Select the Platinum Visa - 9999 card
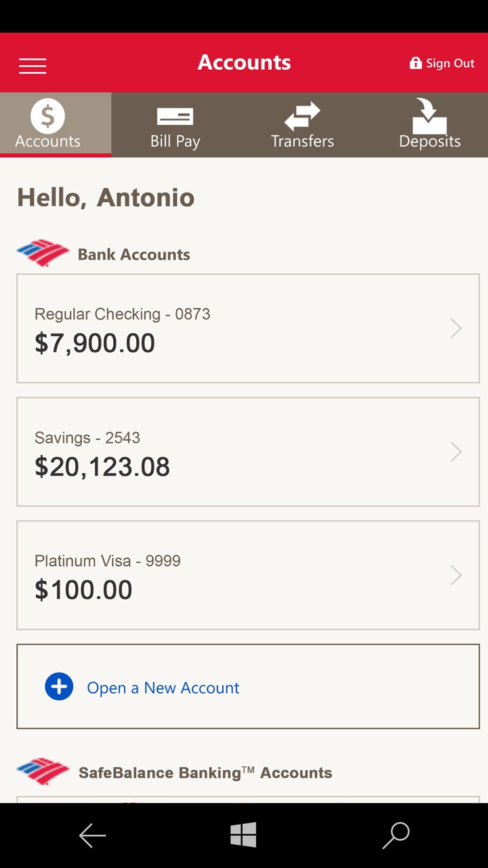 108,561
